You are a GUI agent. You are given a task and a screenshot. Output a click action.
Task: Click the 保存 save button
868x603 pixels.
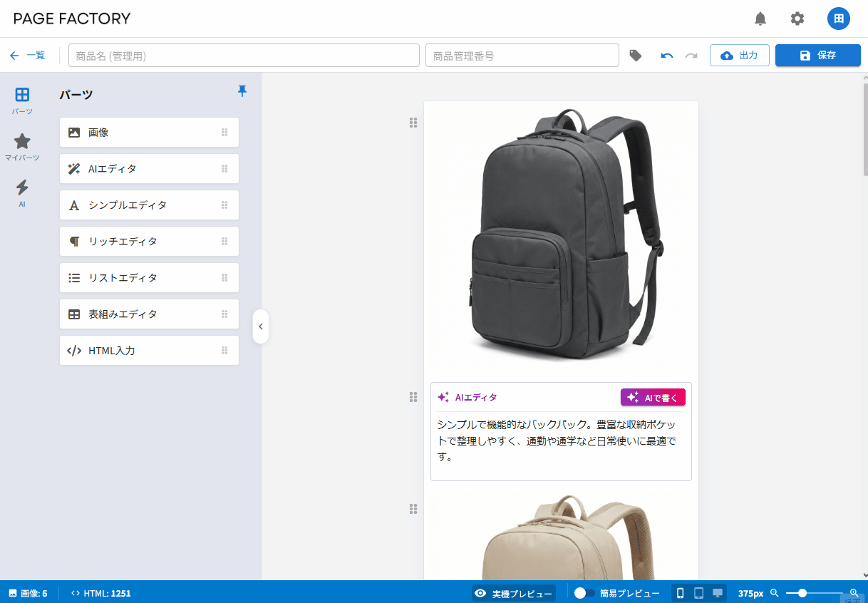pyautogui.click(x=817, y=54)
